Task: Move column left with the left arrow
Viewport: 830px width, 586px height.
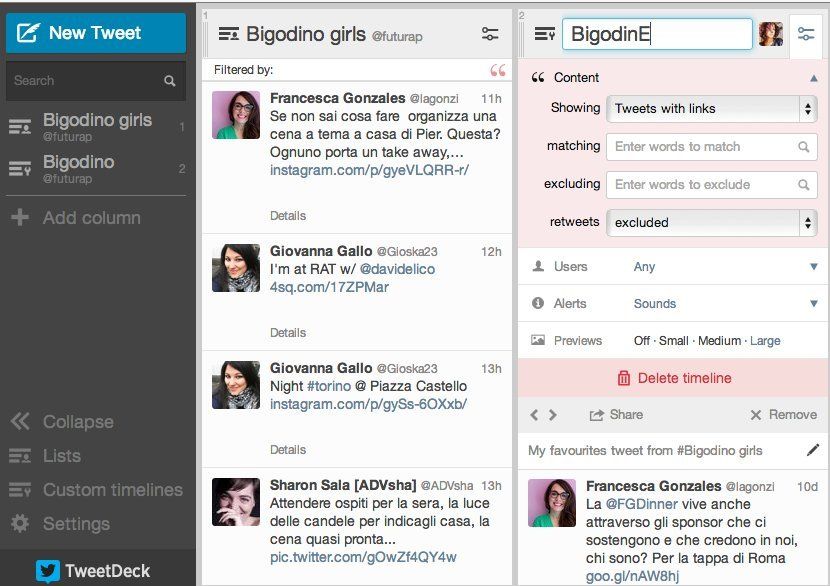Action: click(x=534, y=415)
